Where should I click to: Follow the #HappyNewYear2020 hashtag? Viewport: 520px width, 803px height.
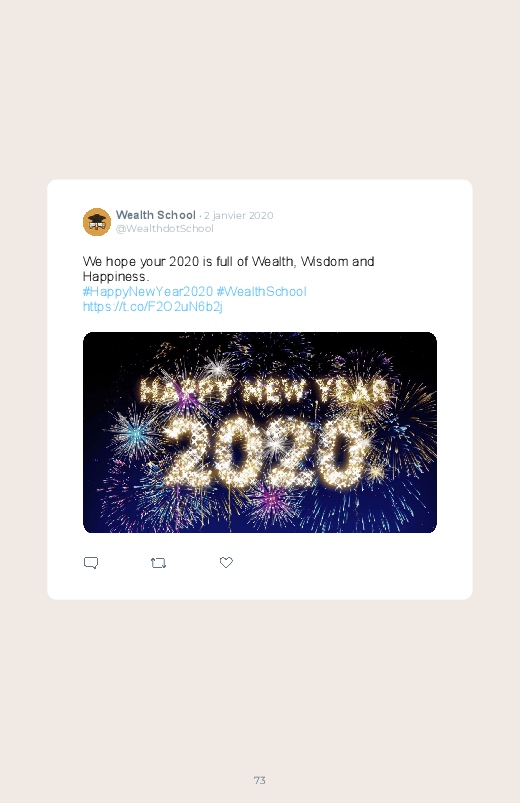pyautogui.click(x=148, y=291)
